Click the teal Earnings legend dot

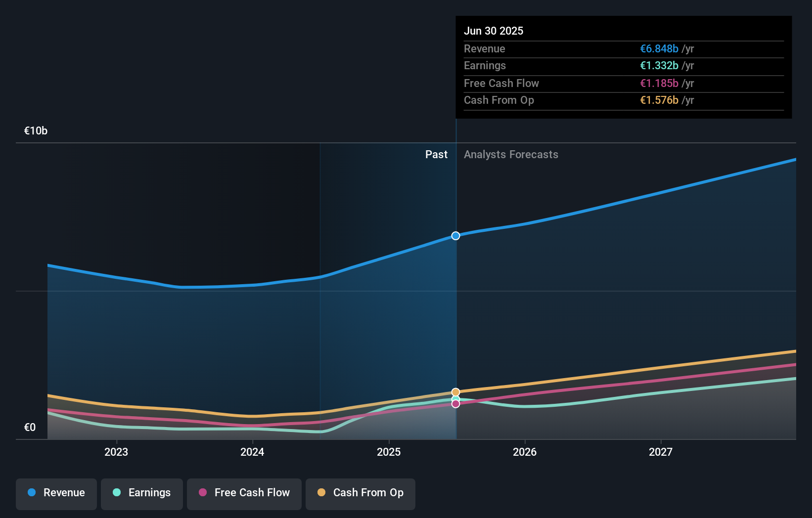pyautogui.click(x=117, y=493)
